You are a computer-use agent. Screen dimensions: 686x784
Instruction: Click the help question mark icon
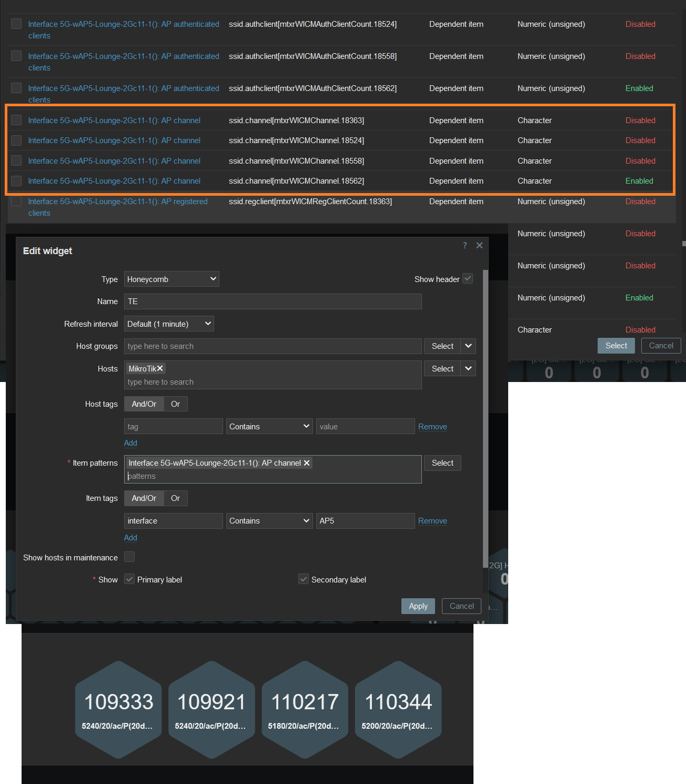point(465,245)
